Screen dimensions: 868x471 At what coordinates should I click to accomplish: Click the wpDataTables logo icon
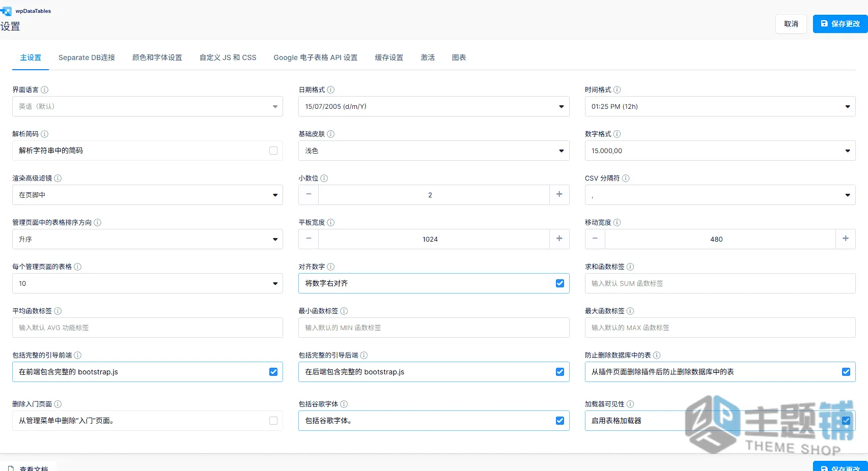point(6,11)
